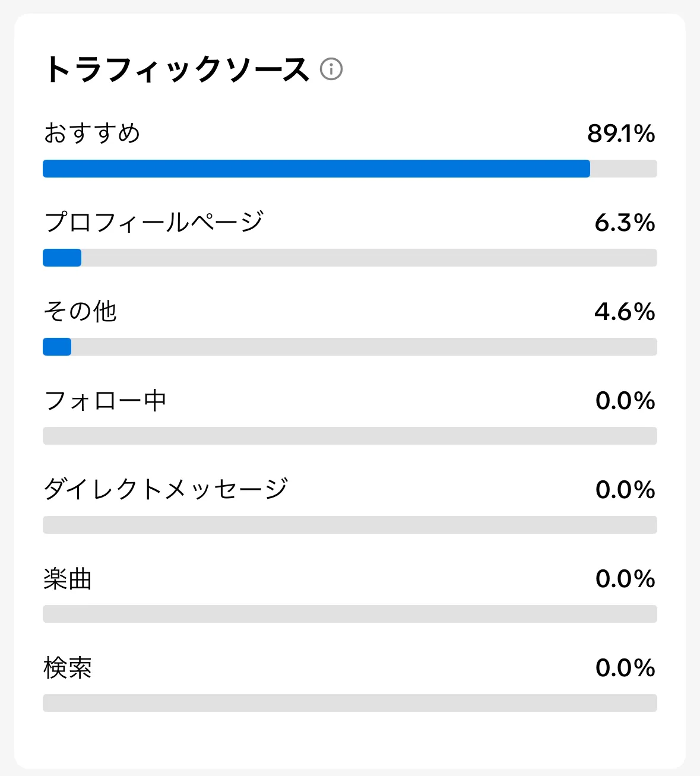Click the 楽曲 empty progress bar
Screen dimensions: 700x776
point(350,614)
